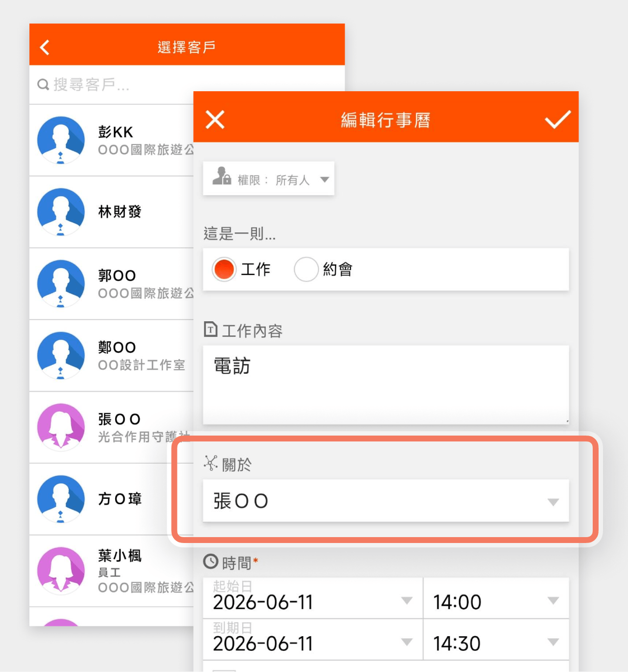Viewport: 628px width, 672px height.
Task: Click OOO國際旅遊 company text under 郭OO
Action: coord(146,293)
